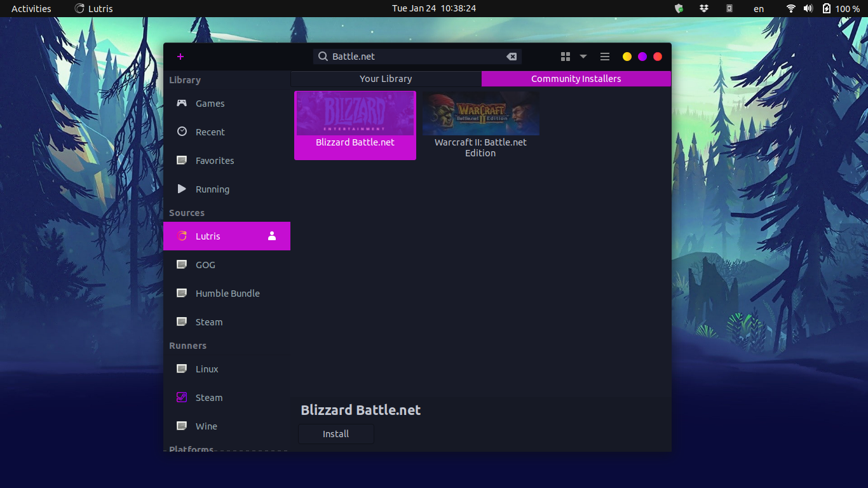Open the GOG source in the sidebar
868x488 pixels.
[x=205, y=264]
